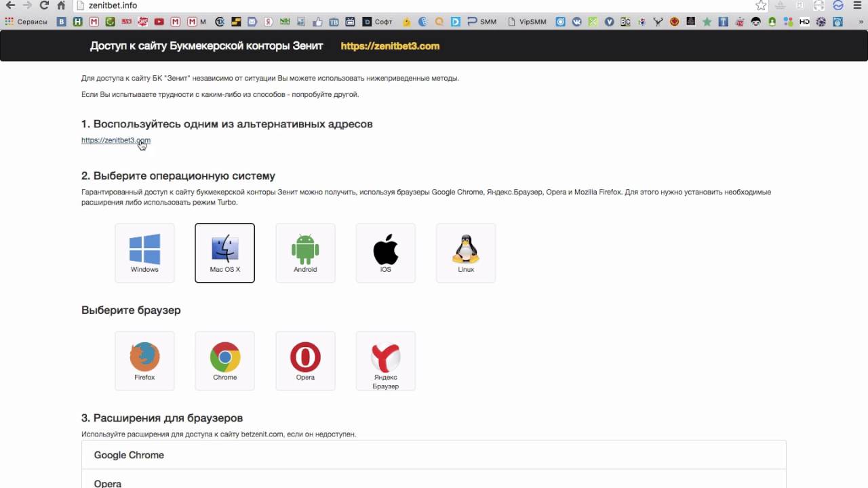The width and height of the screenshot is (868, 488).
Task: Choose the Chrome browser
Action: [x=224, y=361]
